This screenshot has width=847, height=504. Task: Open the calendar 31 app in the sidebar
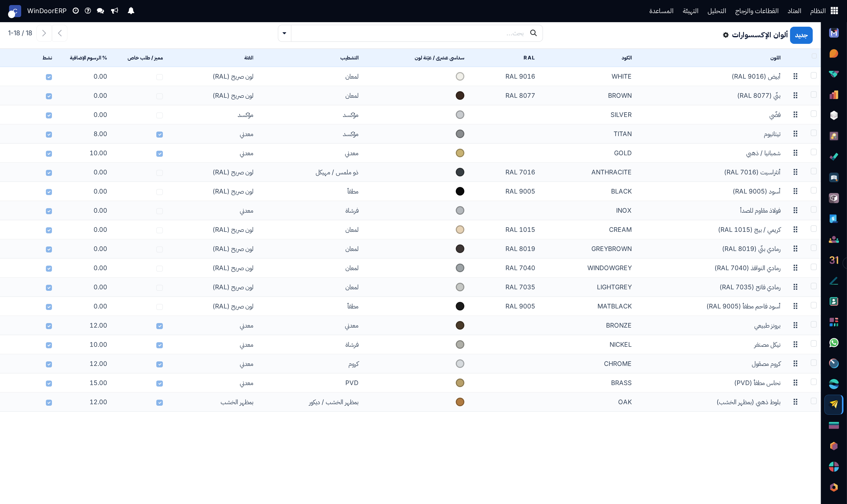coord(834,260)
